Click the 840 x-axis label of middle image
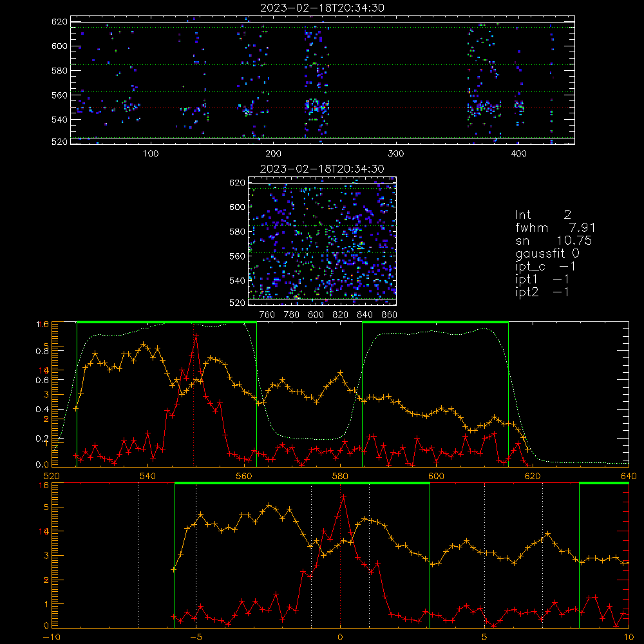 (365, 315)
